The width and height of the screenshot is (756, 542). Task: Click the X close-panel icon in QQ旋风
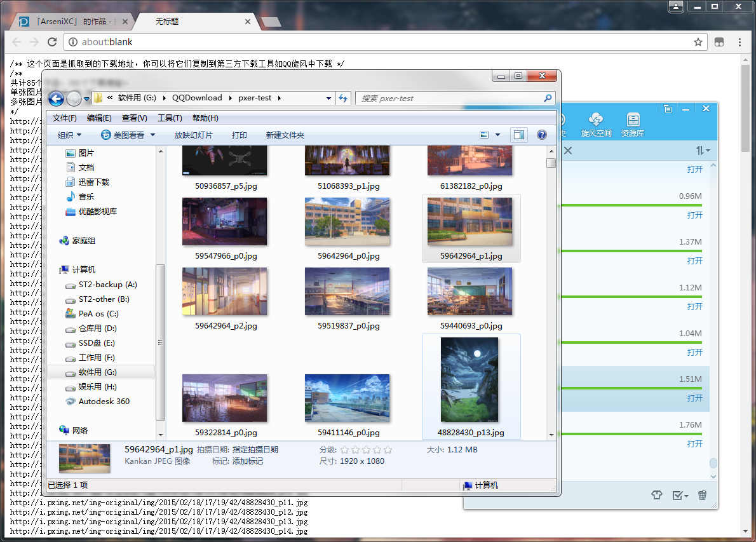(568, 151)
